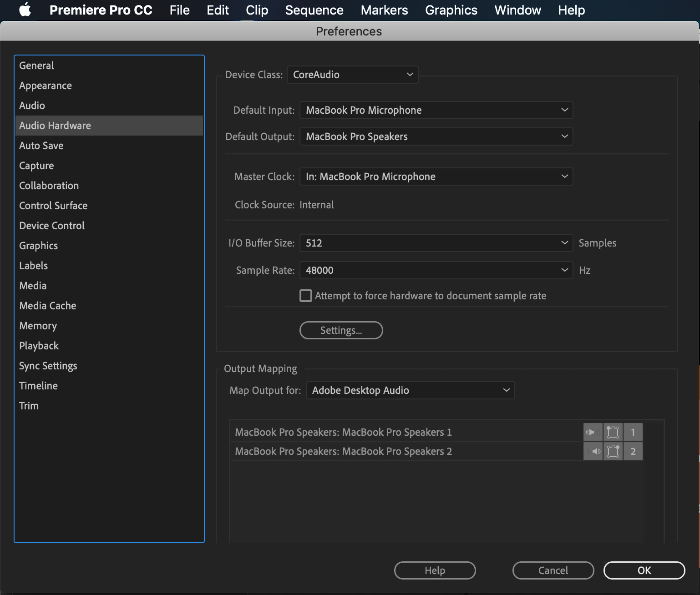Select General in preferences list
The image size is (700, 595).
click(x=109, y=66)
